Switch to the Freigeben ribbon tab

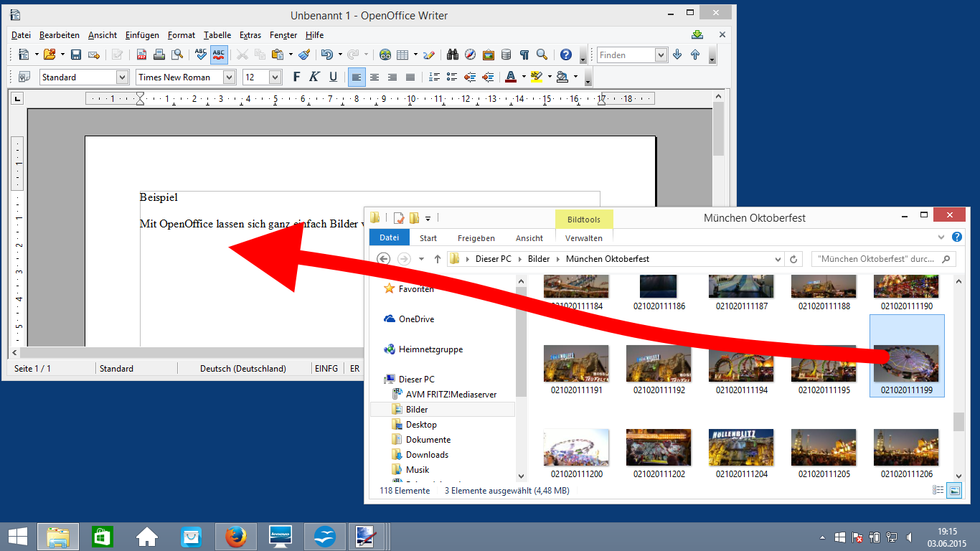click(x=476, y=238)
